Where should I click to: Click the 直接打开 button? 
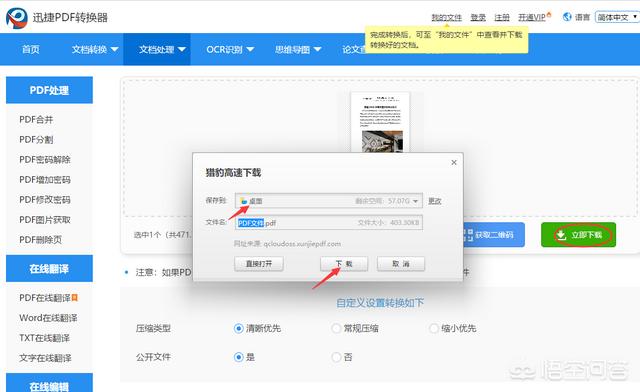click(259, 264)
